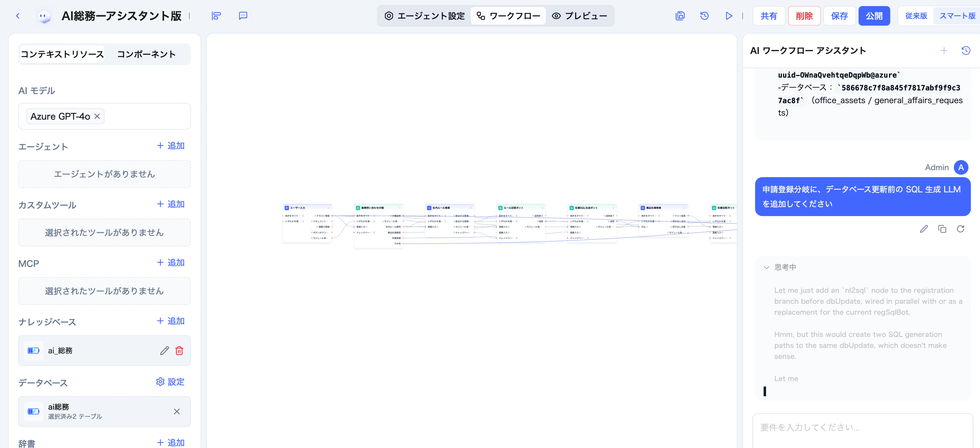Viewport: 980px width, 448px height.
Task: Remove the Azure GPT-4o model tag
Action: (97, 116)
